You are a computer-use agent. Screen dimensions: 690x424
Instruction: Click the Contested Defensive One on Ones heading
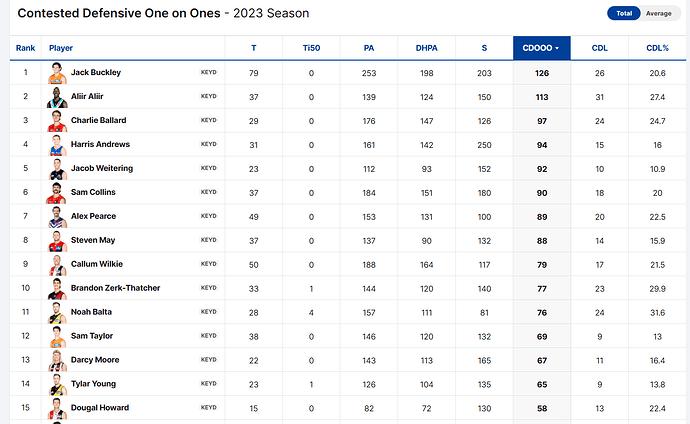[119, 13]
